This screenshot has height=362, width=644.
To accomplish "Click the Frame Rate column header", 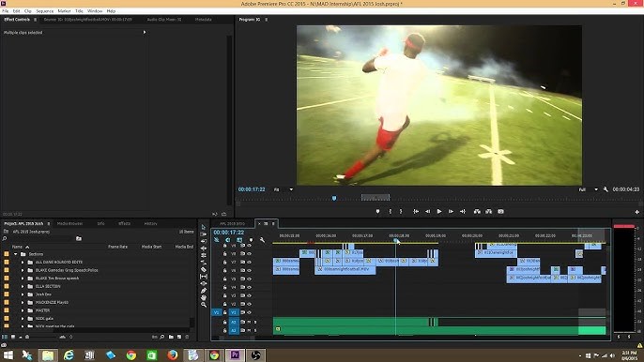I will [x=117, y=247].
